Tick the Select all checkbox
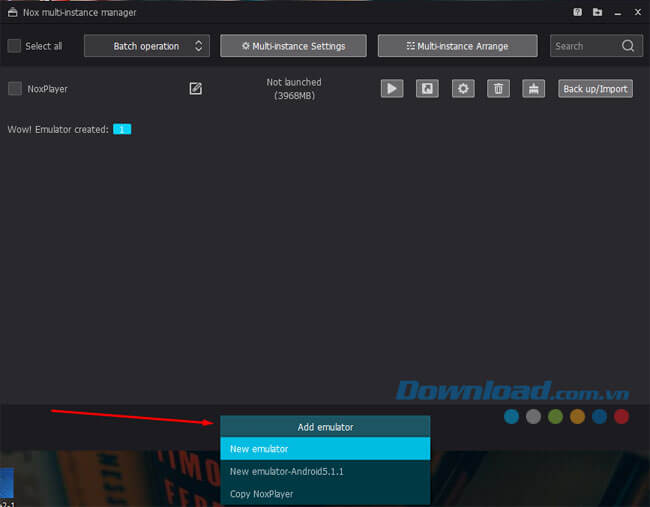 tap(14, 46)
